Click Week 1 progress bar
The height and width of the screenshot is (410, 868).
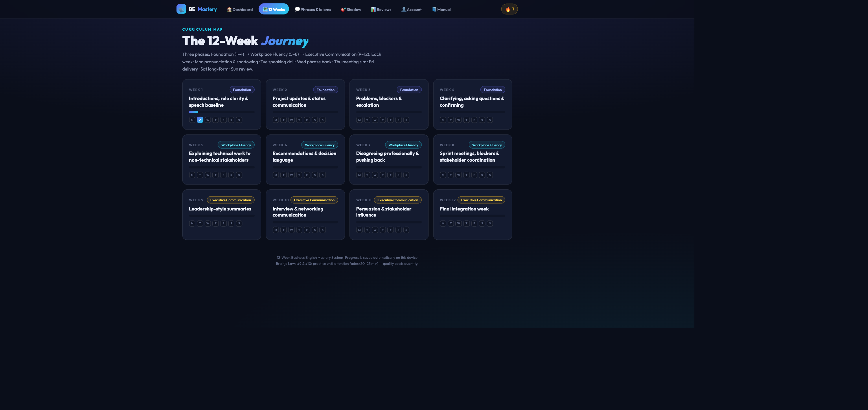[x=222, y=112]
